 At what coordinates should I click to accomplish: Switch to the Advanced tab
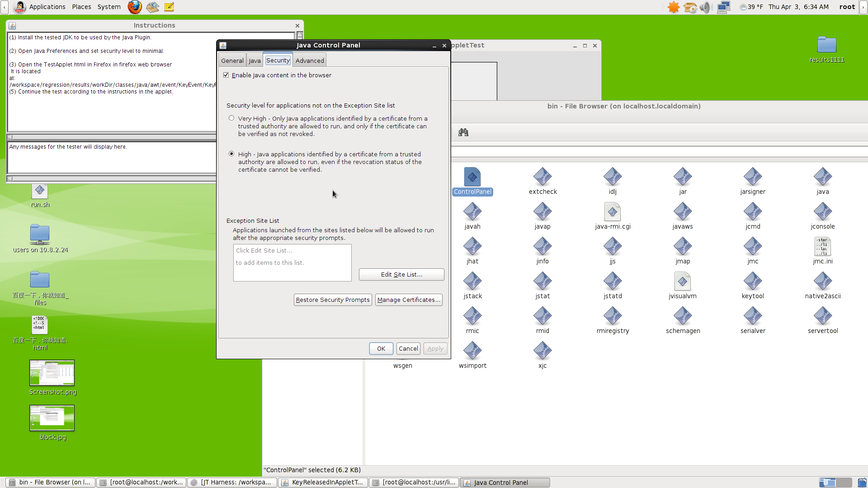pyautogui.click(x=310, y=61)
